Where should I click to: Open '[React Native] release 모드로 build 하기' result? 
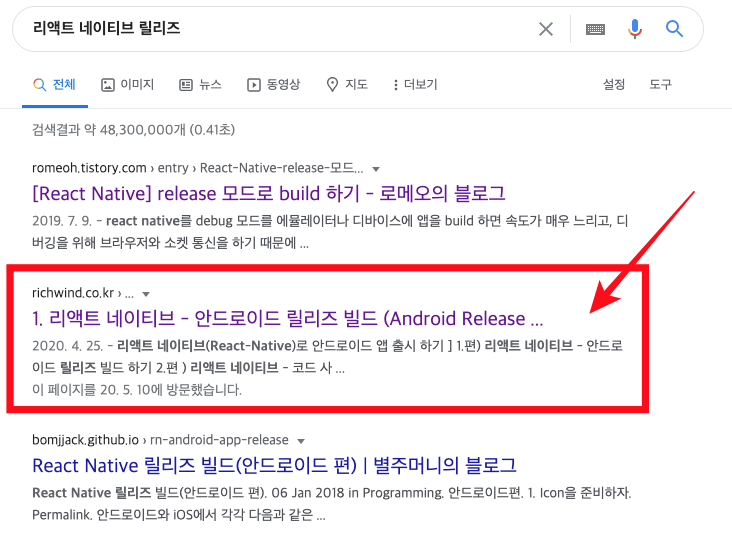[268, 193]
